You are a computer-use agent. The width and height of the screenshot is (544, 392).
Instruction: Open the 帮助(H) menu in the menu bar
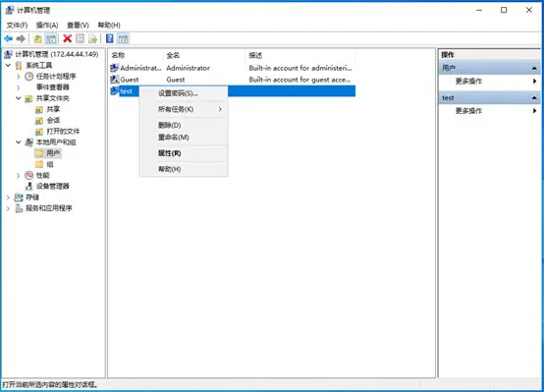tap(109, 25)
